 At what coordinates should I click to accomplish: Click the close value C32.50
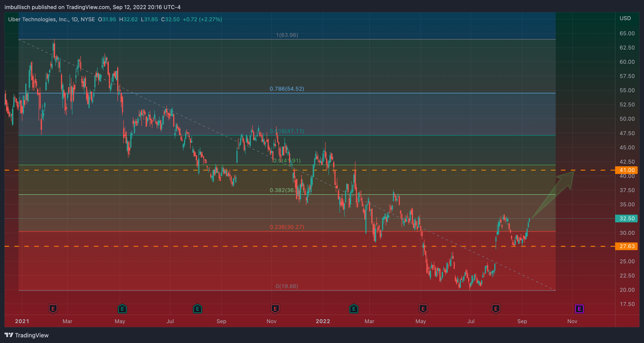pos(170,19)
